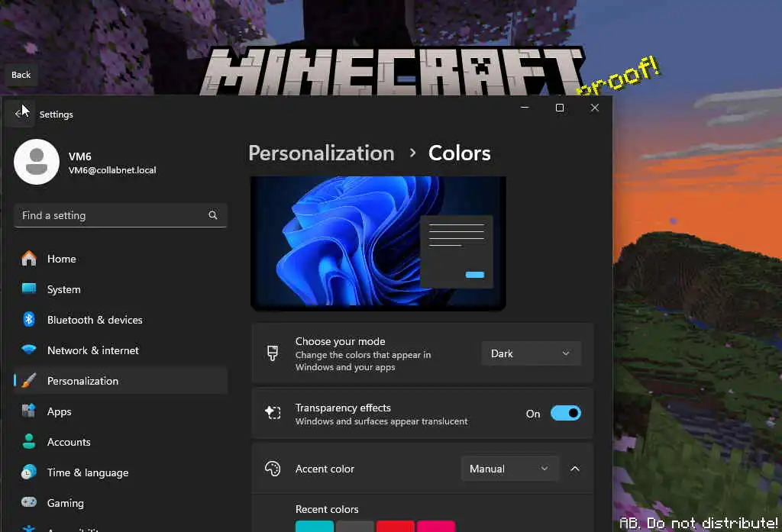Turn off Transparency effects toggle
Viewport: 782px width, 532px height.
tap(566, 414)
